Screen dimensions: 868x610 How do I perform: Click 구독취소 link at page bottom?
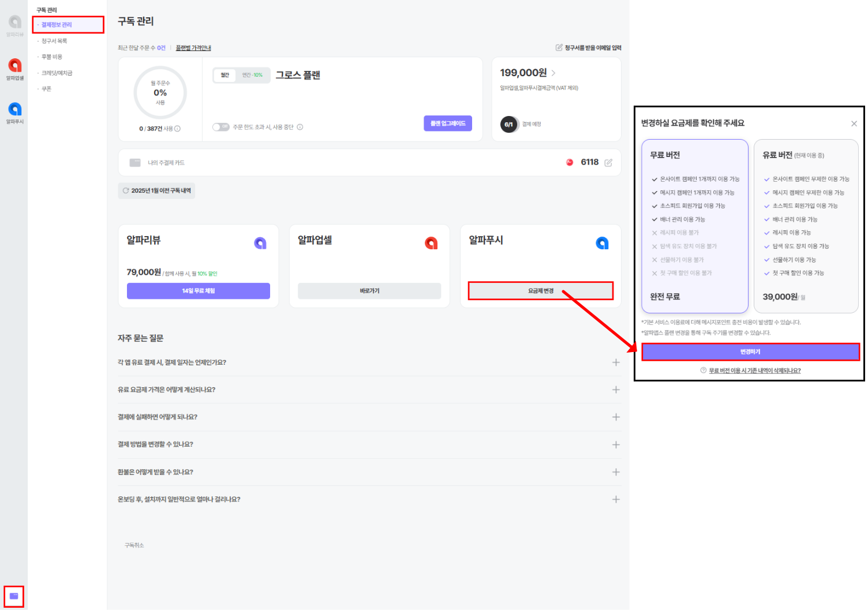click(x=134, y=545)
